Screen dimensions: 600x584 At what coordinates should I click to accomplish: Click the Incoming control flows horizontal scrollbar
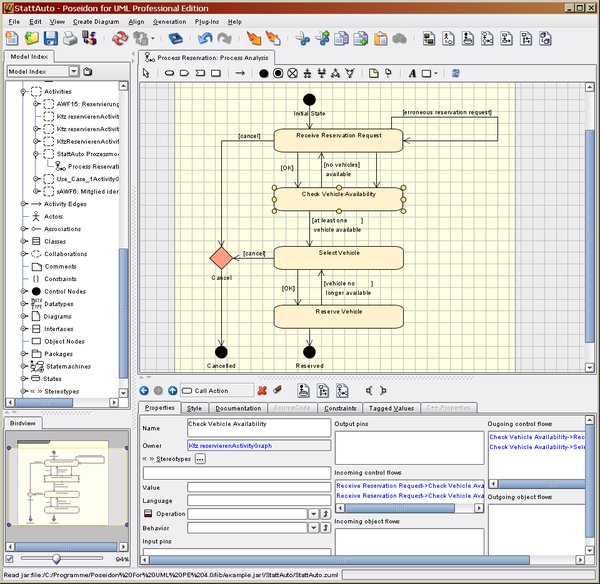click(x=399, y=508)
